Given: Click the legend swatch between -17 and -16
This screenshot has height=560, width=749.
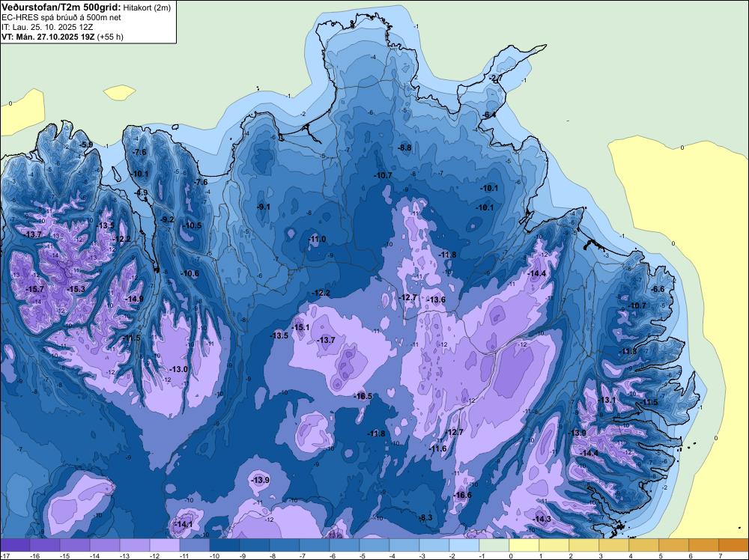Looking at the screenshot, I should [x=15, y=545].
